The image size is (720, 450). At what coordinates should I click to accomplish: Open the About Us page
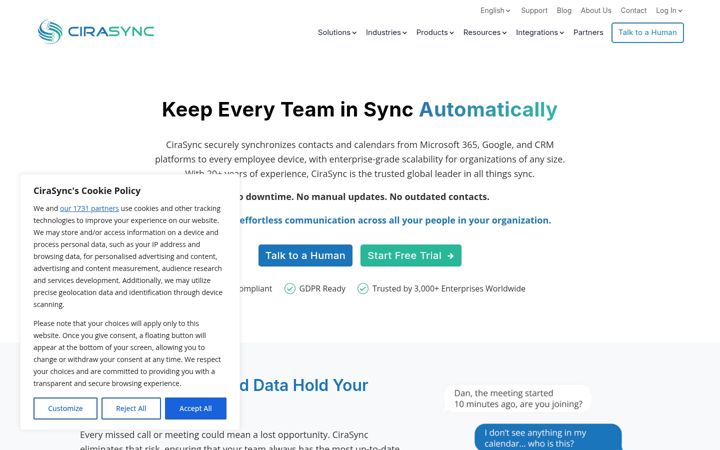(x=596, y=11)
